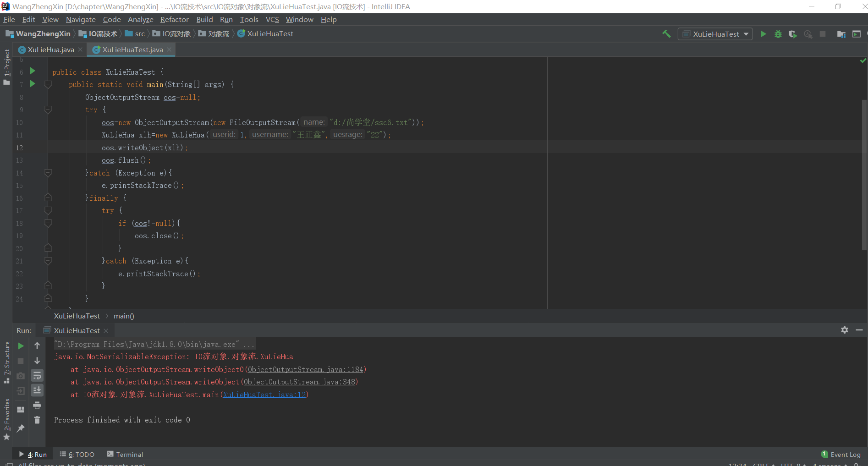Open Project Structure icon in toolbar

(x=841, y=34)
